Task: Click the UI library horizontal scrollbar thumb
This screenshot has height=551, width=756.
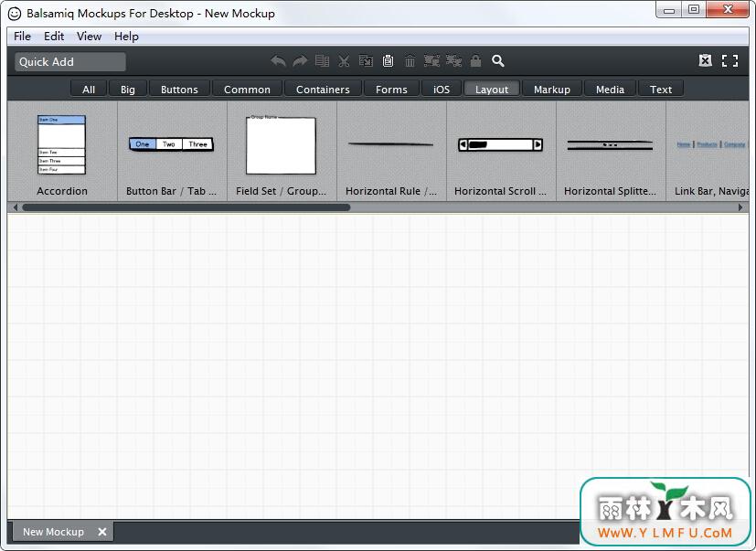Action: pyautogui.click(x=186, y=207)
